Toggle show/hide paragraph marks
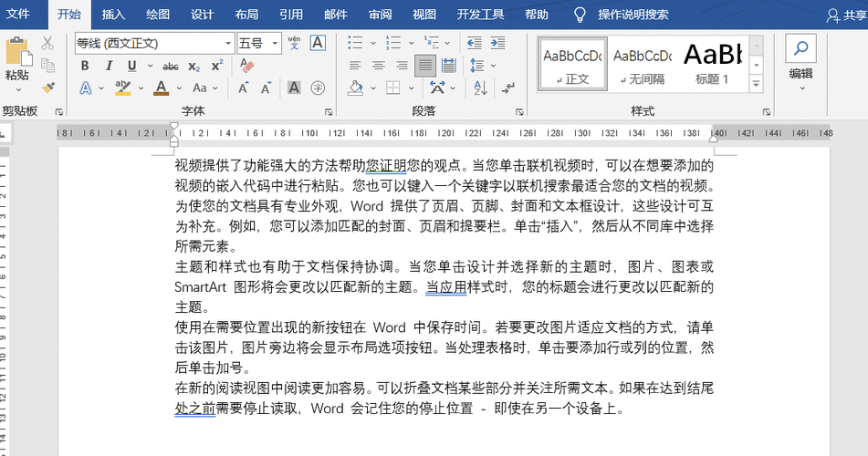This screenshot has width=868, height=456. [x=507, y=88]
